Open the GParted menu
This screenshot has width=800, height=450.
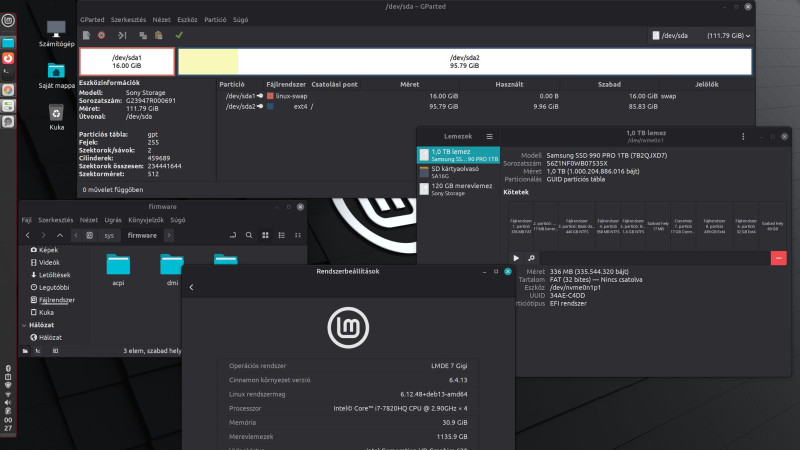(x=92, y=19)
